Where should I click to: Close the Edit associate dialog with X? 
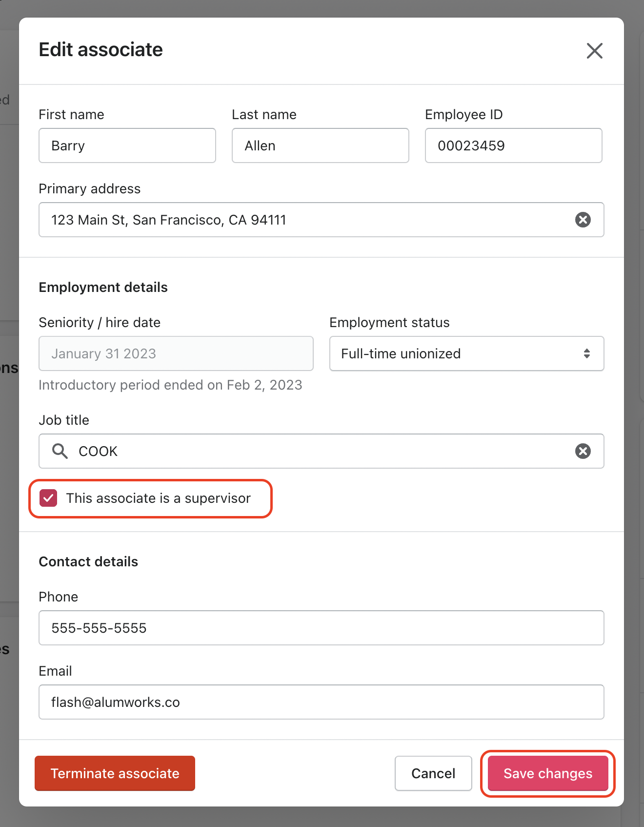pos(594,51)
